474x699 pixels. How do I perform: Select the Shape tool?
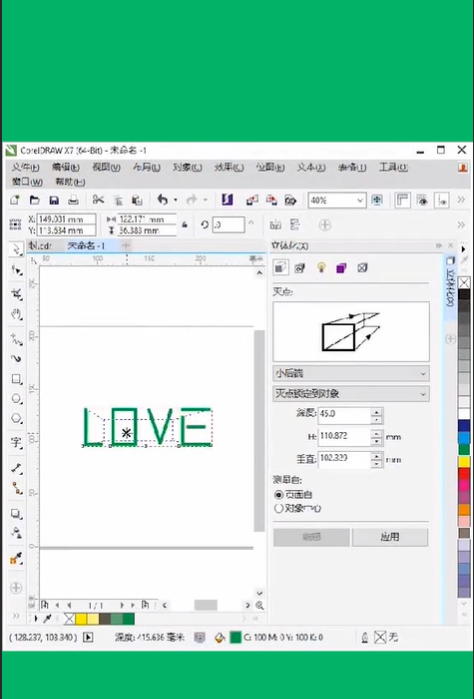tap(16, 271)
